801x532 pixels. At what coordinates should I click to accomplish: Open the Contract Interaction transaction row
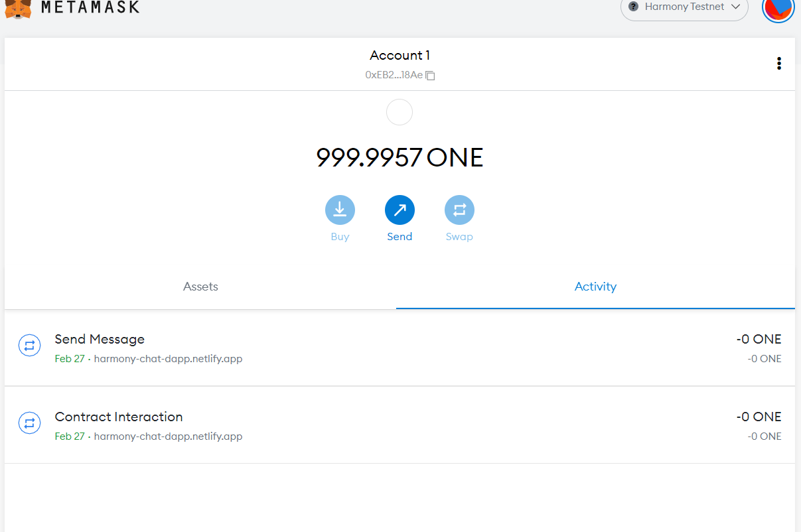click(x=400, y=425)
